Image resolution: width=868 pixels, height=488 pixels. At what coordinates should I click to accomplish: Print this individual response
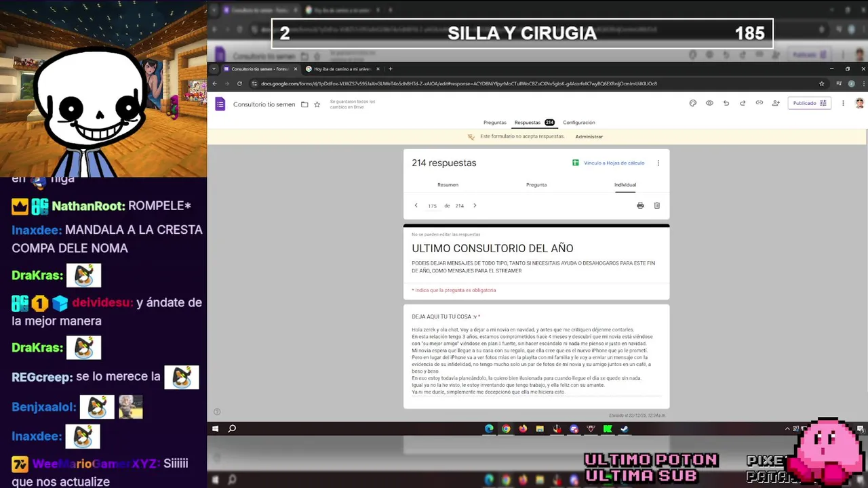pos(640,205)
